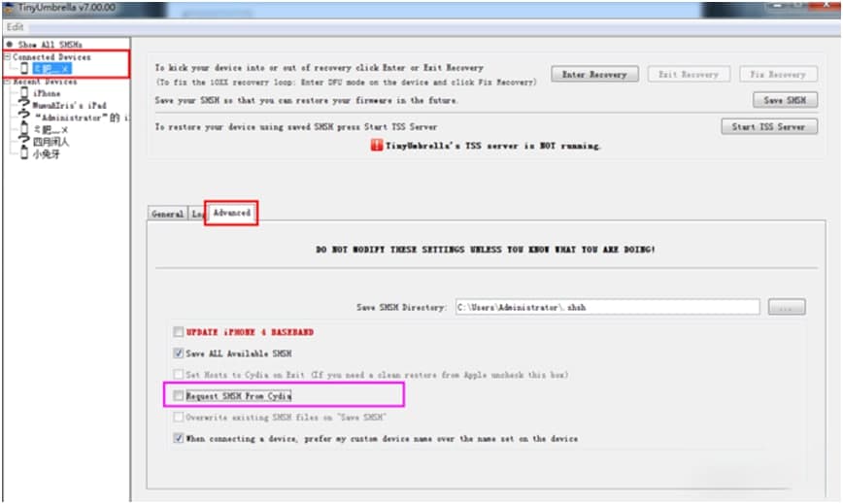Toggle the prefer custom device name checkbox
The height and width of the screenshot is (504, 843).
[178, 438]
